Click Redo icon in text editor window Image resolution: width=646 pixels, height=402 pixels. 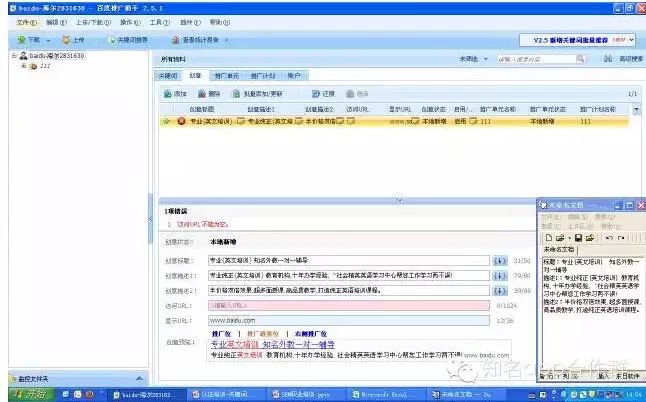point(621,238)
